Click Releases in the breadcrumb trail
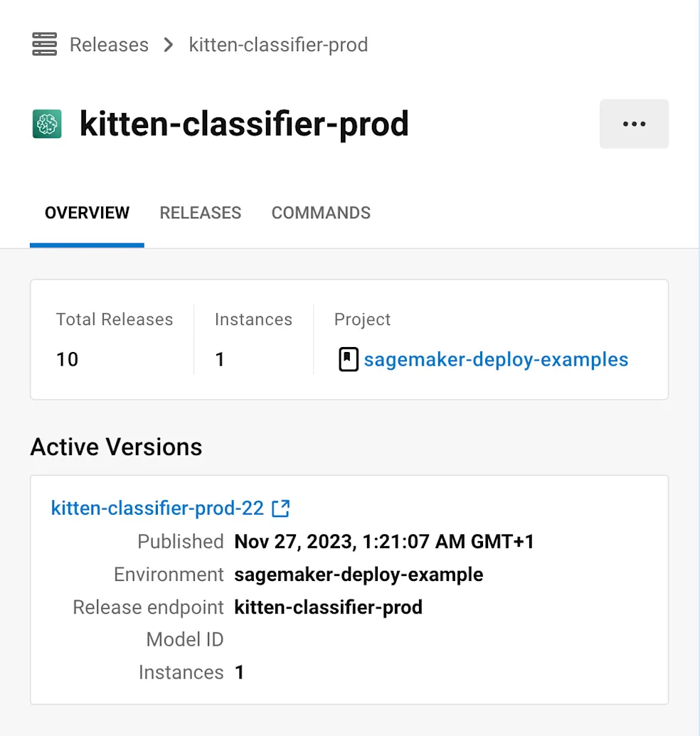This screenshot has height=736, width=700. tap(108, 44)
